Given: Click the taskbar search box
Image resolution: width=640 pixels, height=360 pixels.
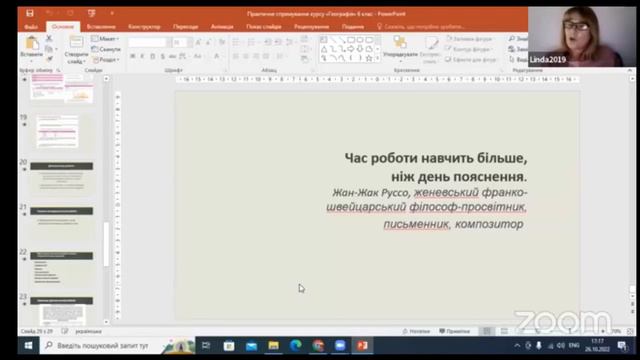Looking at the screenshot, I should coord(118,346).
